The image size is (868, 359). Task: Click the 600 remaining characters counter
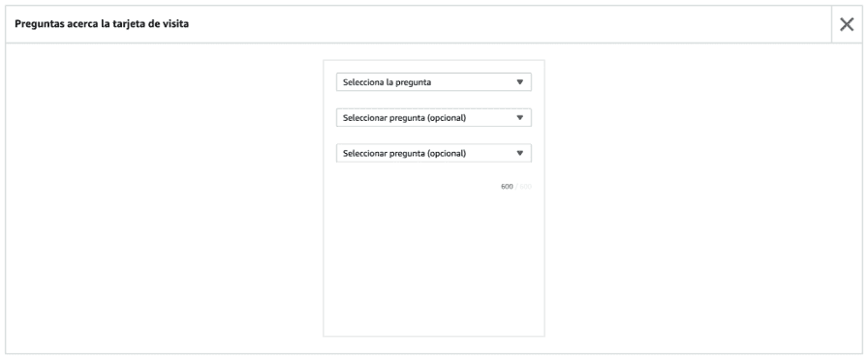click(507, 187)
